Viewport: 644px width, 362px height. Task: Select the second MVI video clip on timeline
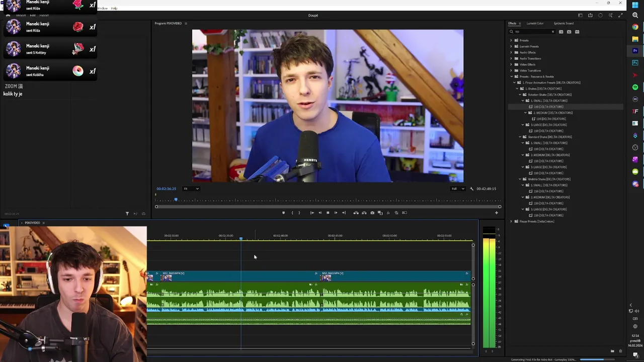tap(394, 276)
